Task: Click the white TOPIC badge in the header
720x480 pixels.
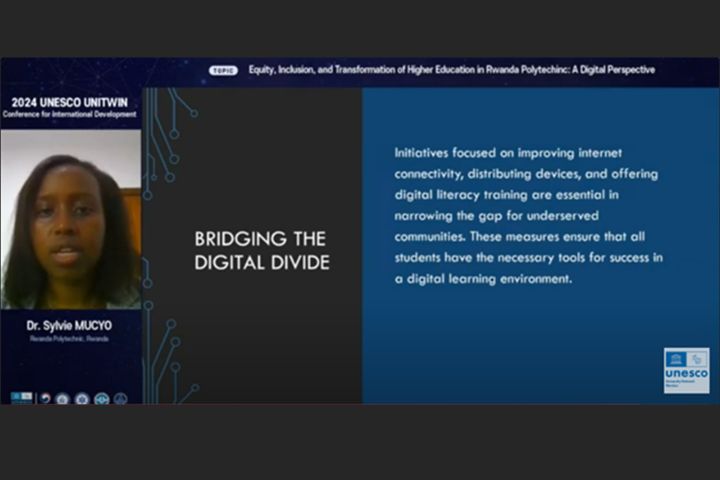Action: tap(224, 70)
